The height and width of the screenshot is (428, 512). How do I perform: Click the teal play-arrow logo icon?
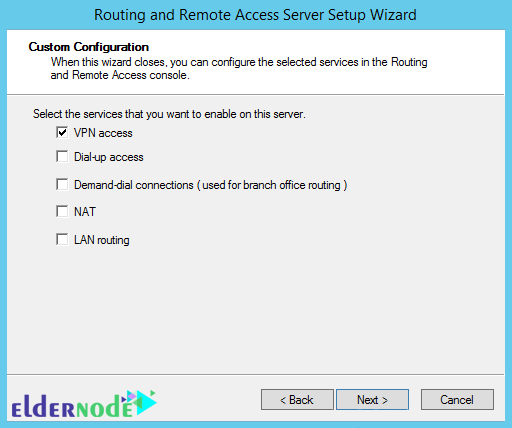(145, 402)
